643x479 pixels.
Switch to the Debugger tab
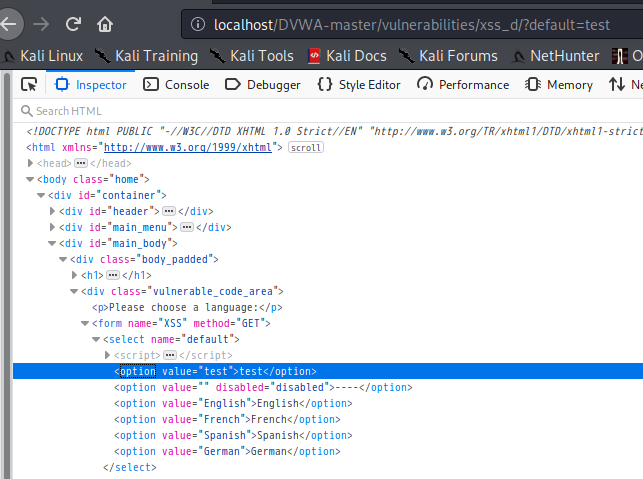point(262,84)
